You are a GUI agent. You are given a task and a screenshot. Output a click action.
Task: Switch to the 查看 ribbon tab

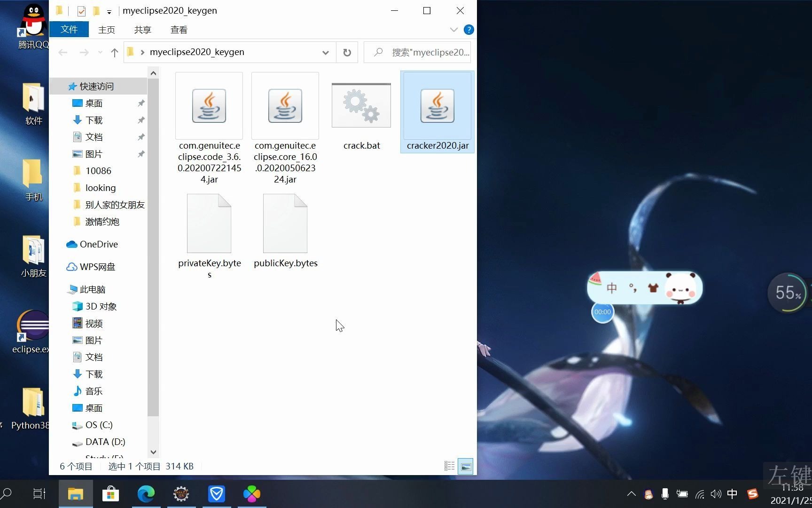tap(179, 29)
